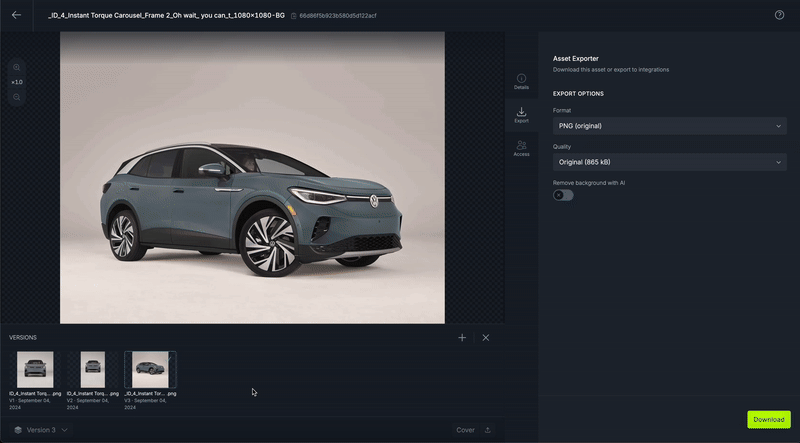
Task: Open the Format dropdown
Action: pyautogui.click(x=669, y=126)
